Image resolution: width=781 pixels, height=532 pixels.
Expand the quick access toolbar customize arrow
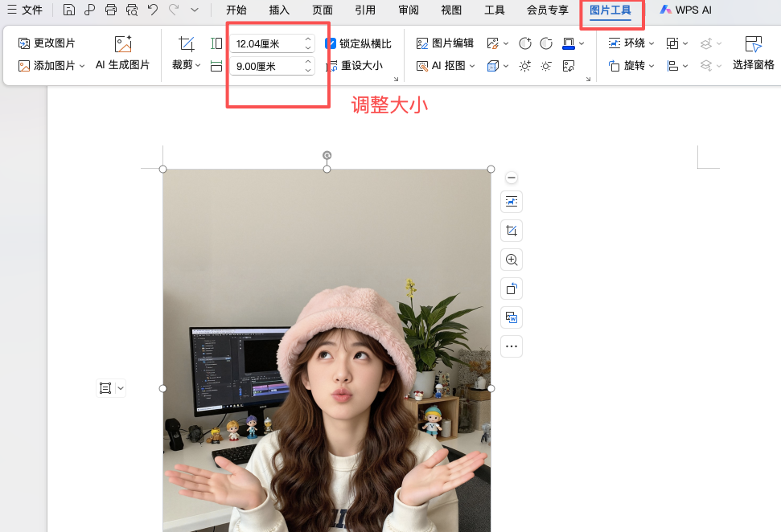tap(195, 10)
